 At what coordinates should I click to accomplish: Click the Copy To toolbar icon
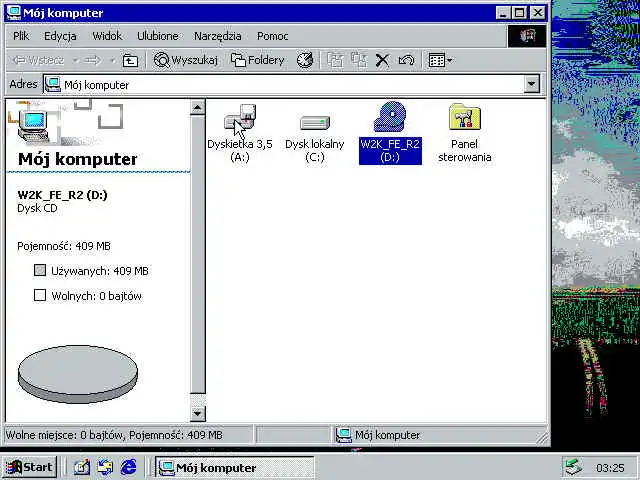[x=359, y=60]
